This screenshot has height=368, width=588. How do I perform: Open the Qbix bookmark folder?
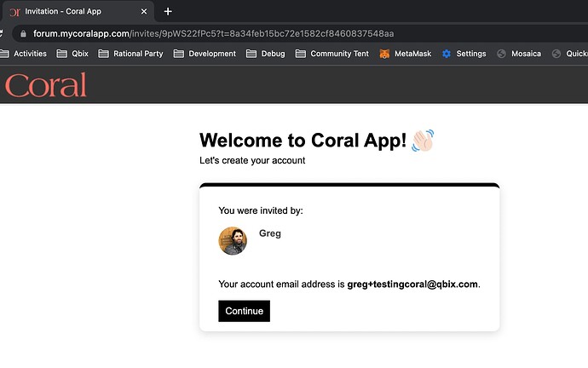click(72, 54)
